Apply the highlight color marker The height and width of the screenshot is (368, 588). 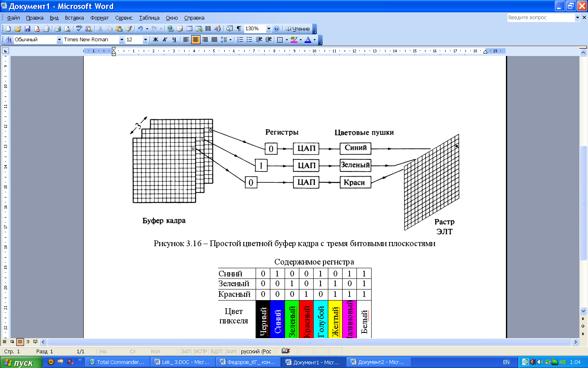[294, 40]
